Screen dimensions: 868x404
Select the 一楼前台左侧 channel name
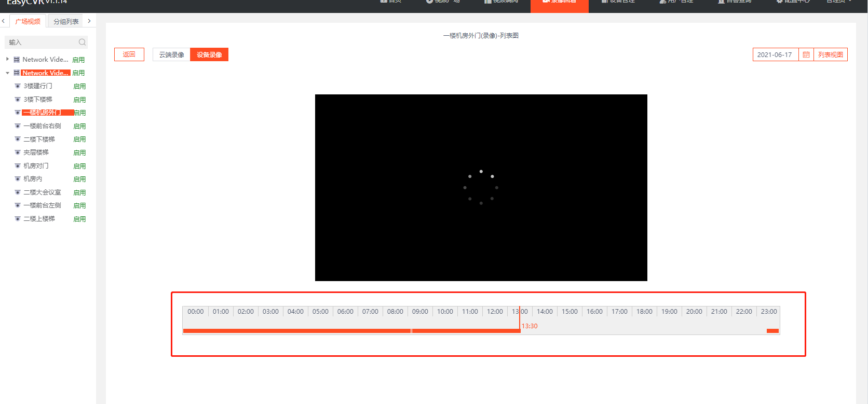(x=42, y=205)
